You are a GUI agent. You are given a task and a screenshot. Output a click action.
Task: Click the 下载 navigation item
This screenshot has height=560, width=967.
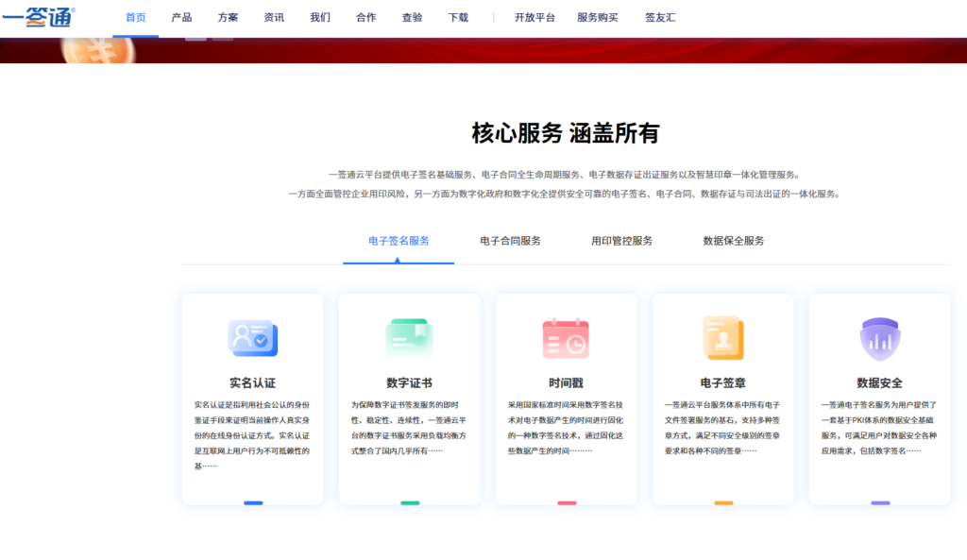458,18
